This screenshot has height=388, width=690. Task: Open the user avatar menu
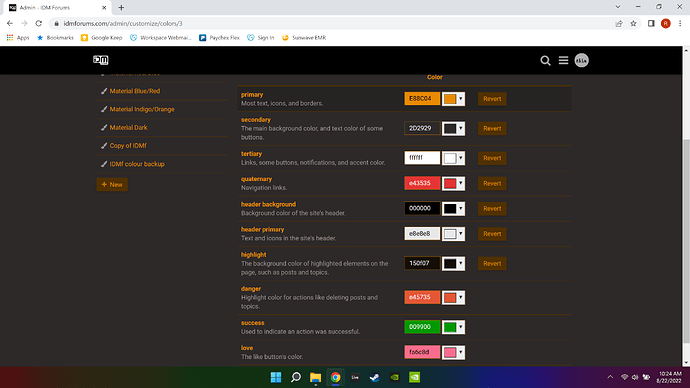pos(581,60)
